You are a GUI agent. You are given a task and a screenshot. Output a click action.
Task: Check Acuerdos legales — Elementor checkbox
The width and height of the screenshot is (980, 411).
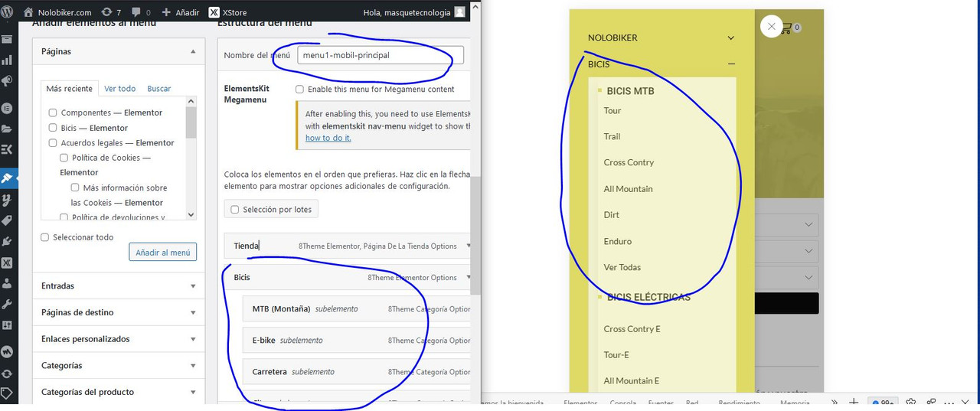(53, 142)
